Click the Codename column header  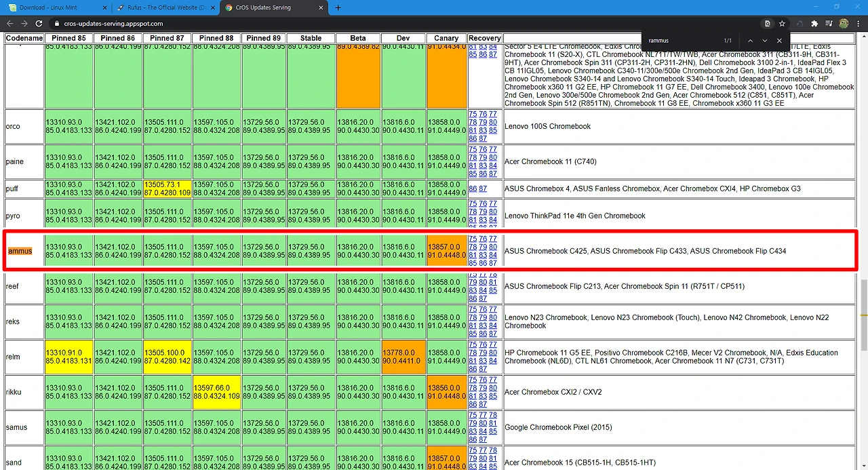coord(24,38)
